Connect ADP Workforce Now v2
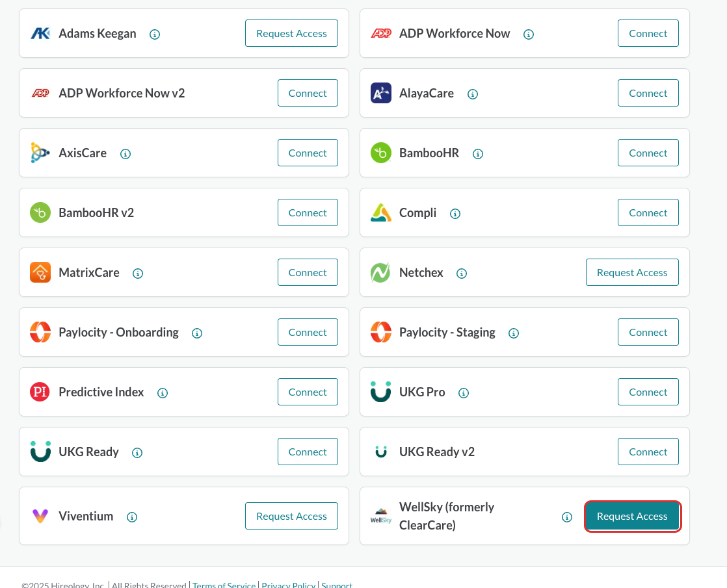727x588 pixels. tap(308, 93)
